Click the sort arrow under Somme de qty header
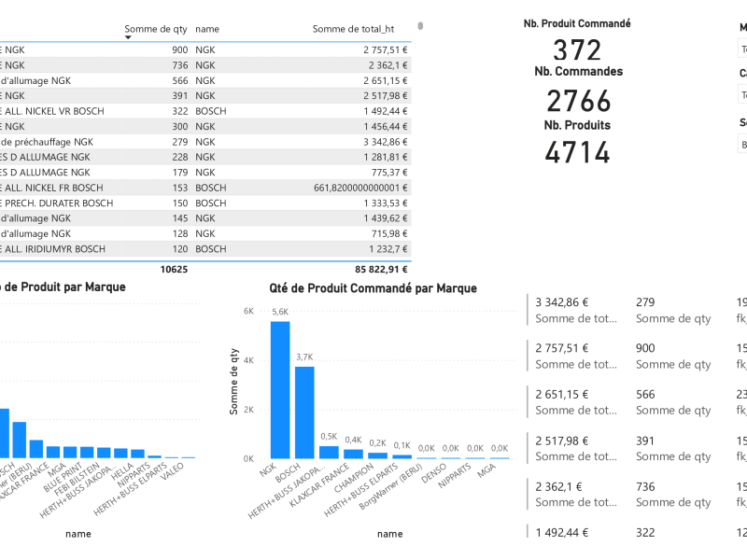 pyautogui.click(x=127, y=37)
